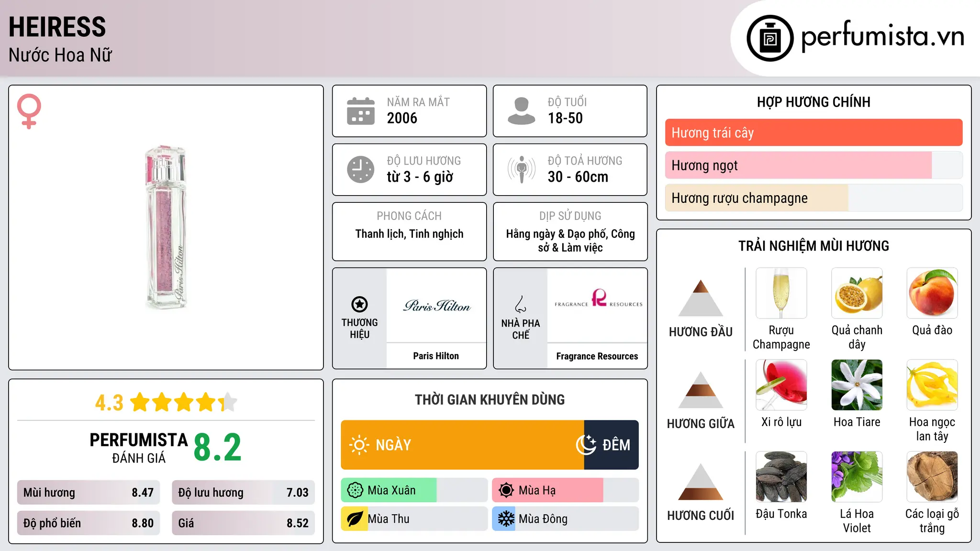Select the Đậu Tonka note image
980x551 pixels.
[x=781, y=477]
